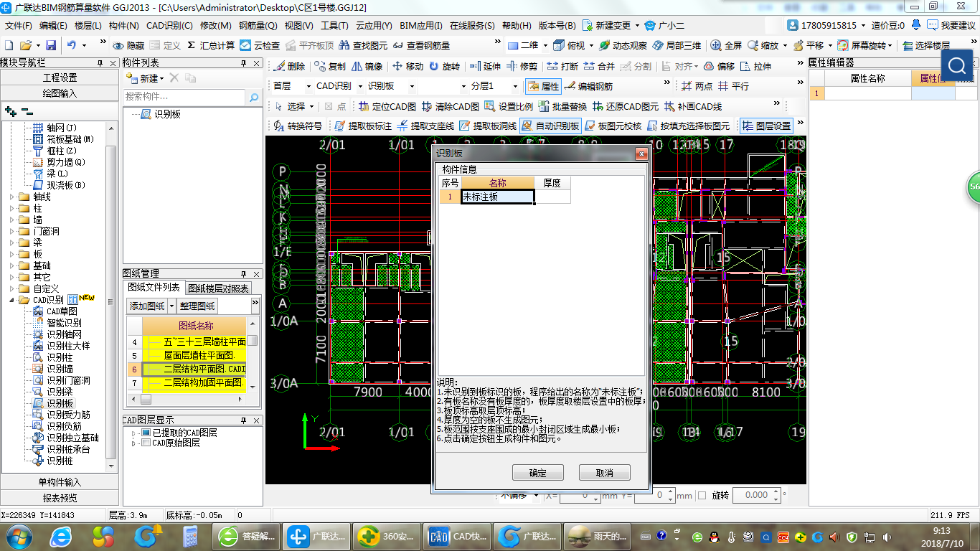Image resolution: width=980 pixels, height=551 pixels.
Task: Click 还原CAD图元 restore tool
Action: coord(626,106)
